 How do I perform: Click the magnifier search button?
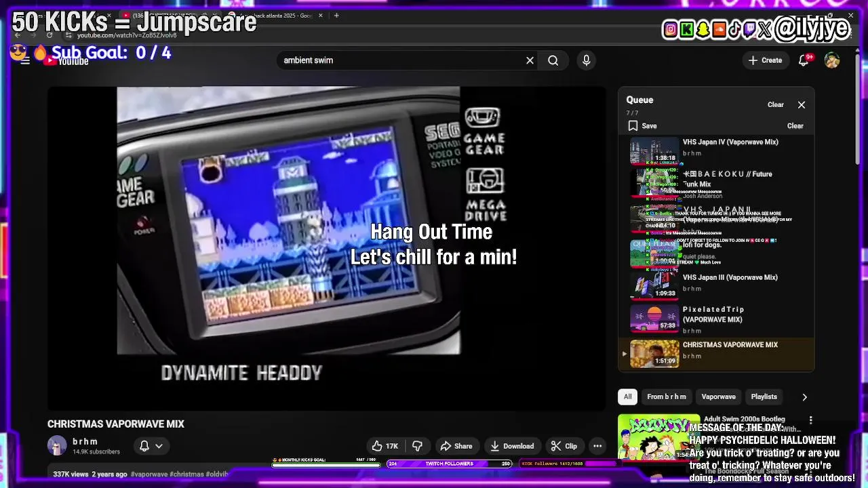(x=553, y=60)
